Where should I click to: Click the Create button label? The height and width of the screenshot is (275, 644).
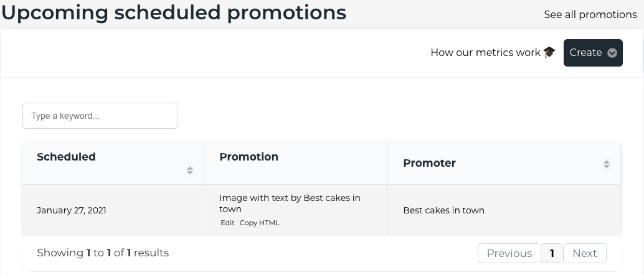pyautogui.click(x=585, y=52)
